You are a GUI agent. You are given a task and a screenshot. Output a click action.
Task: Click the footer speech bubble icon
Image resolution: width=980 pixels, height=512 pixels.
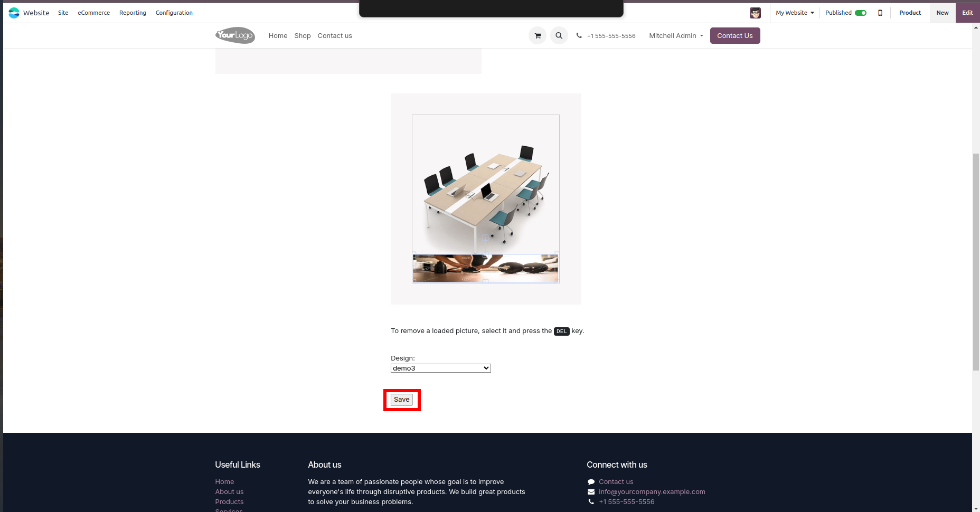point(591,482)
